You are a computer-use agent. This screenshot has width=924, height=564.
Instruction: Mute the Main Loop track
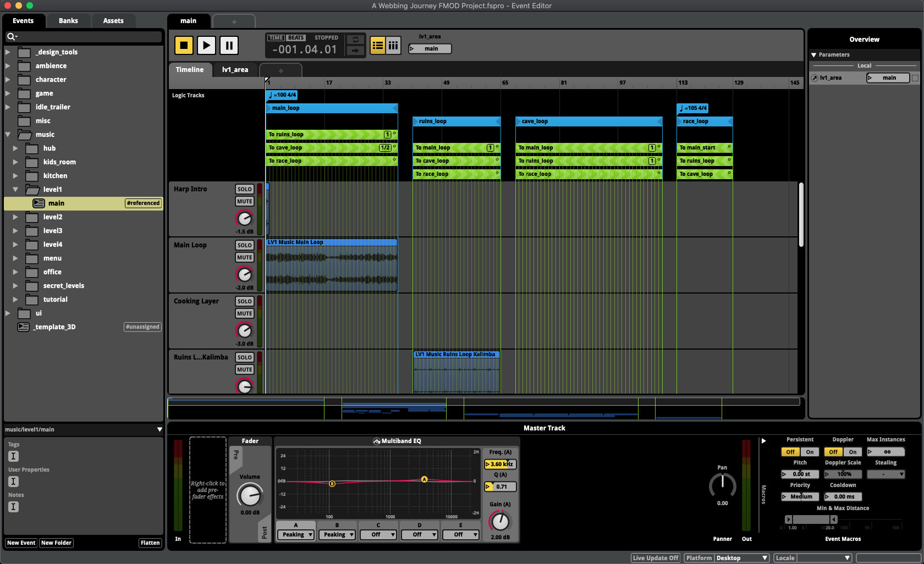tap(245, 257)
